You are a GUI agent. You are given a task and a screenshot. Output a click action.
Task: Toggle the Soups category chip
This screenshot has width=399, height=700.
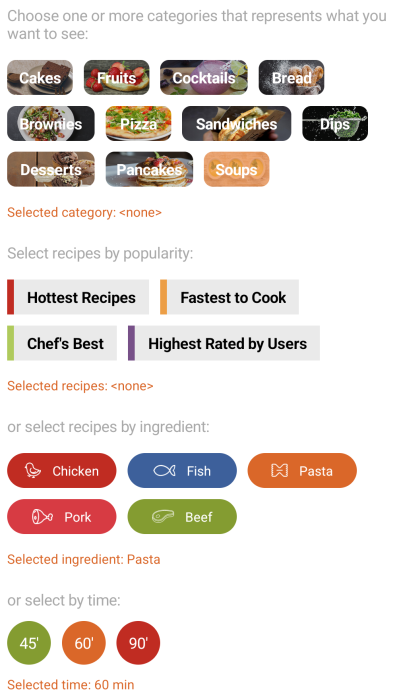(x=237, y=169)
